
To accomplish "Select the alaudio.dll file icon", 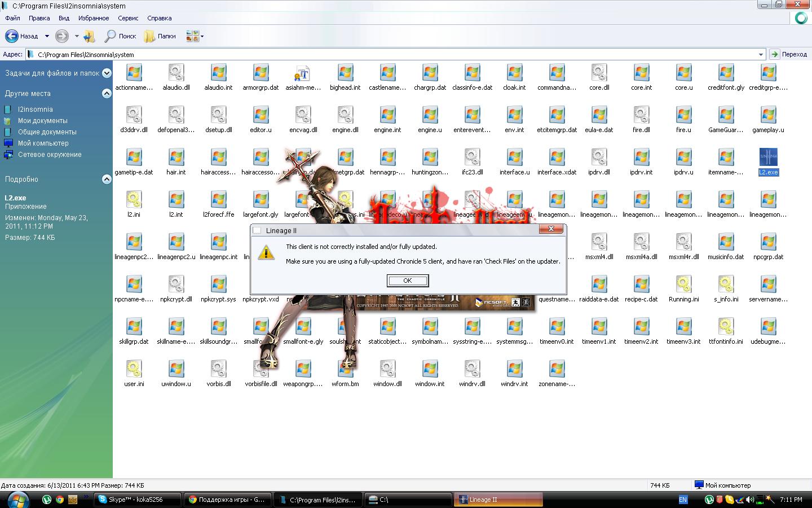I will [176, 73].
